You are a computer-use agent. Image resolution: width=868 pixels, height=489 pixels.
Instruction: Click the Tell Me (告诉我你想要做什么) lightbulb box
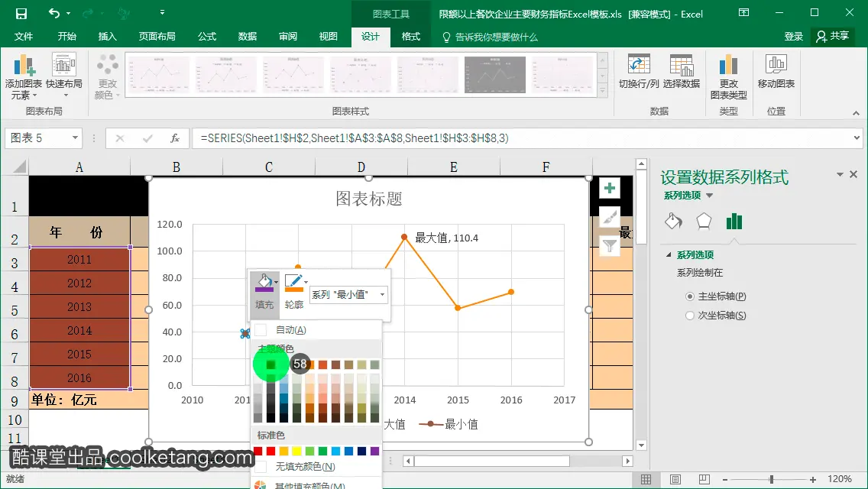pyautogui.click(x=490, y=37)
